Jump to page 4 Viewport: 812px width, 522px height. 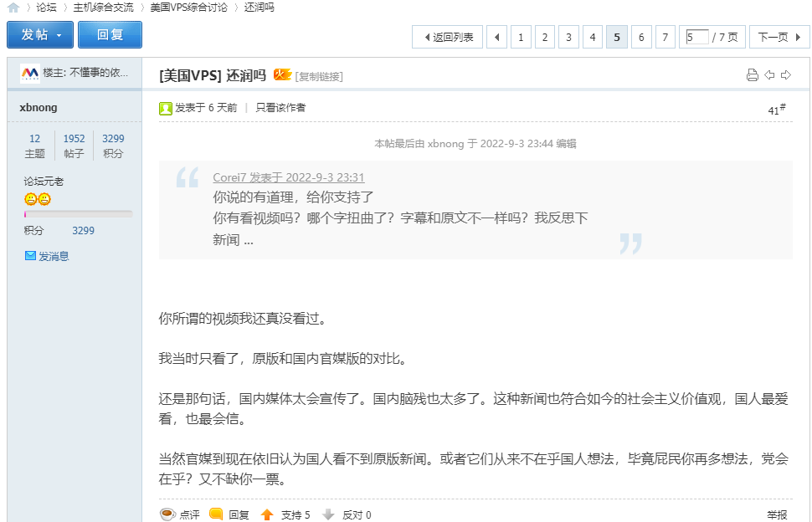pyautogui.click(x=593, y=37)
